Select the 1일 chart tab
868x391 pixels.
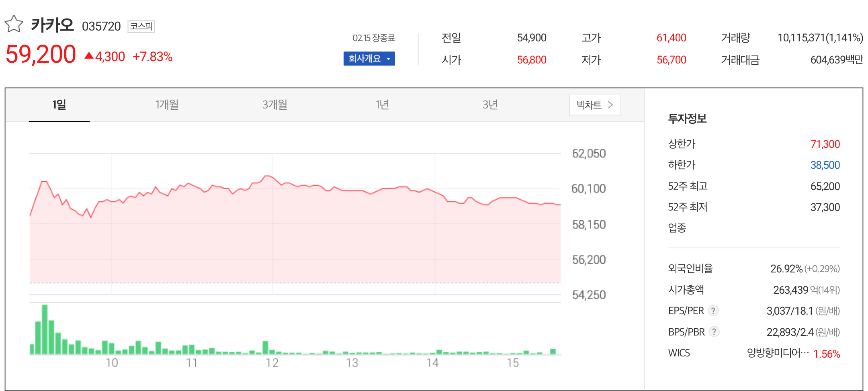[x=59, y=105]
